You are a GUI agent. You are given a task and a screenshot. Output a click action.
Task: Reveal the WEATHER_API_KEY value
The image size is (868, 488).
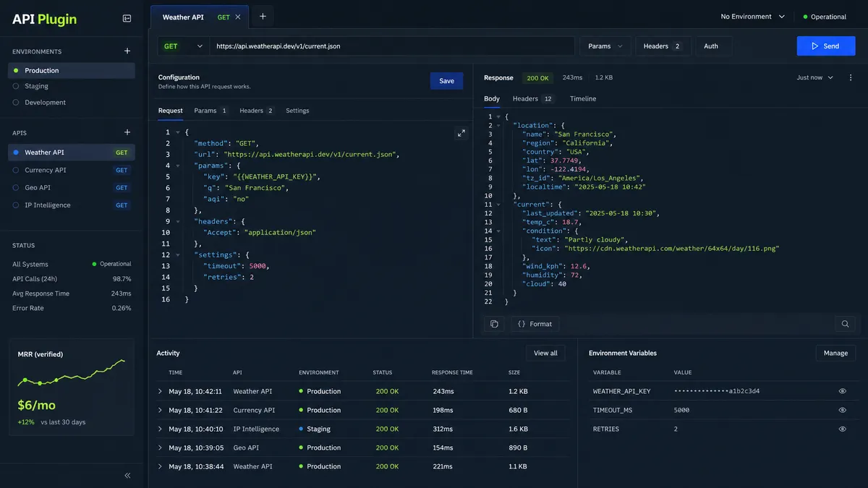843,391
